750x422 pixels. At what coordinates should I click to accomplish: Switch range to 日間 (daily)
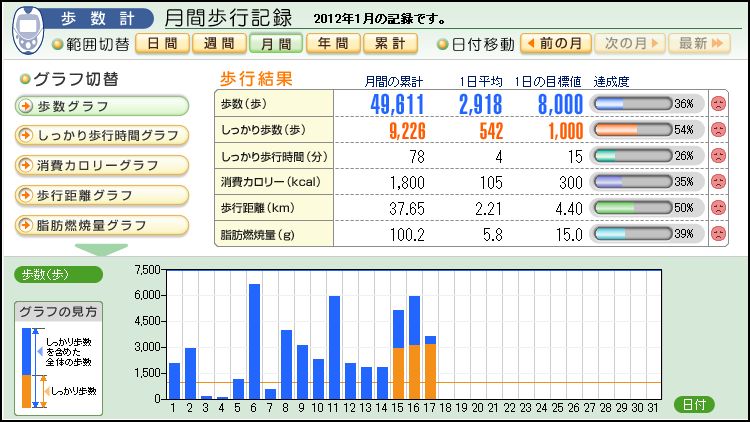(162, 44)
